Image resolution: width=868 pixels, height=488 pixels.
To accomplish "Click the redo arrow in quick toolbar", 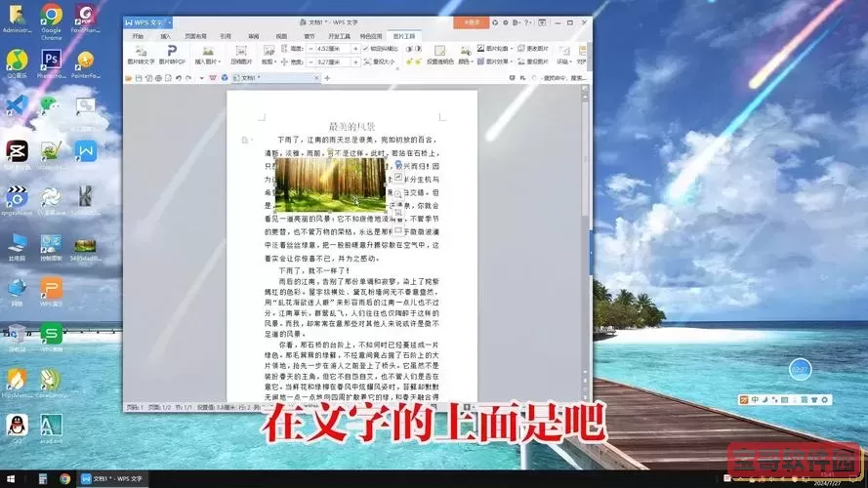I will pos(188,78).
